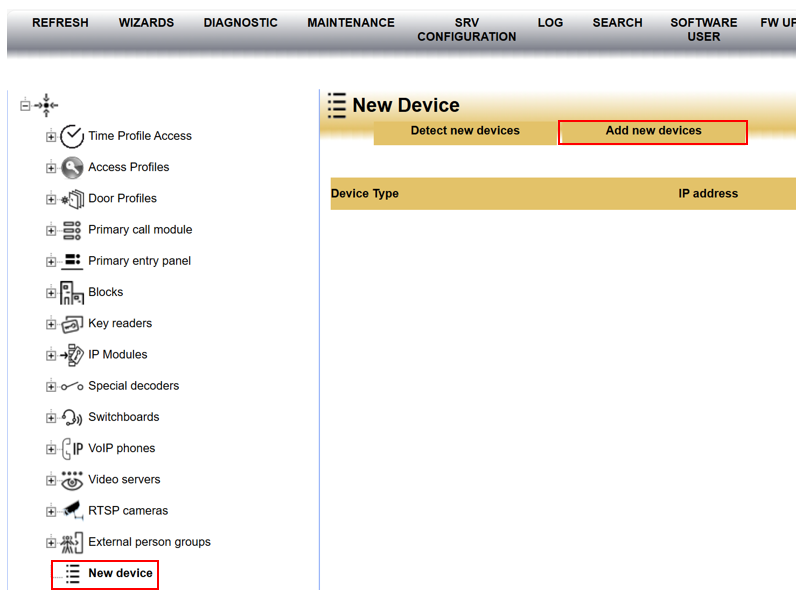Screen dimensions: 803x597
Task: Click the Access Profiles key icon
Action: point(72,167)
